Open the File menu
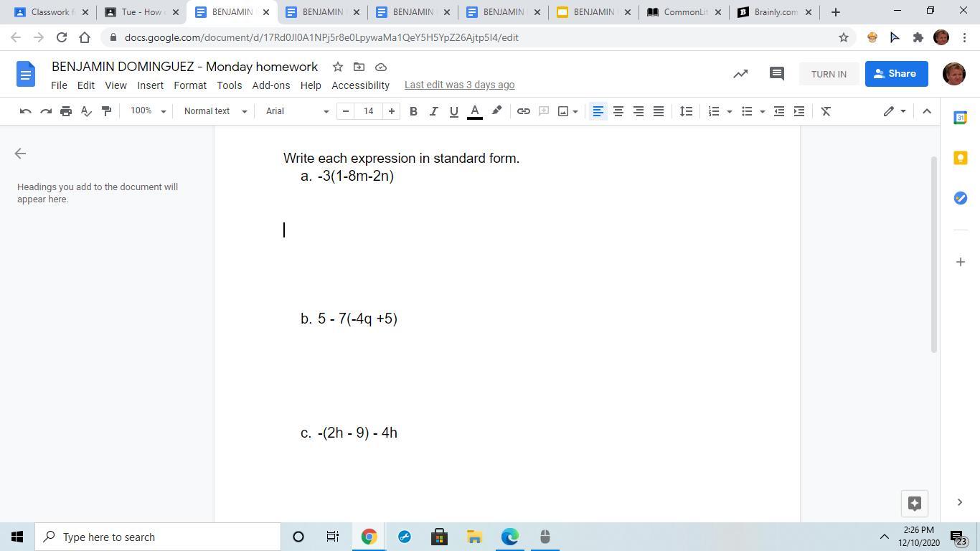 59,85
